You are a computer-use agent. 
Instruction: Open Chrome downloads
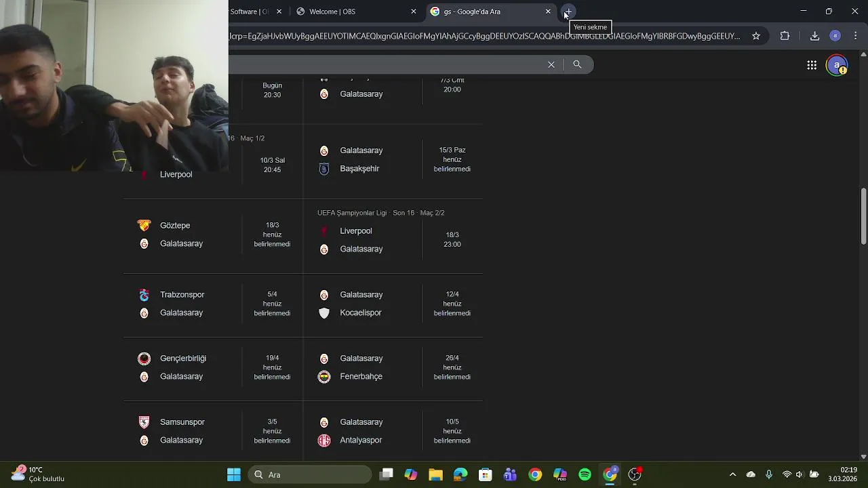815,36
